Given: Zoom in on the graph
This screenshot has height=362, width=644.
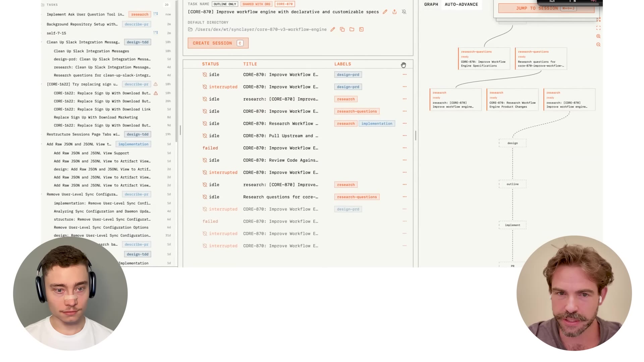Looking at the screenshot, I should pos(598,36).
